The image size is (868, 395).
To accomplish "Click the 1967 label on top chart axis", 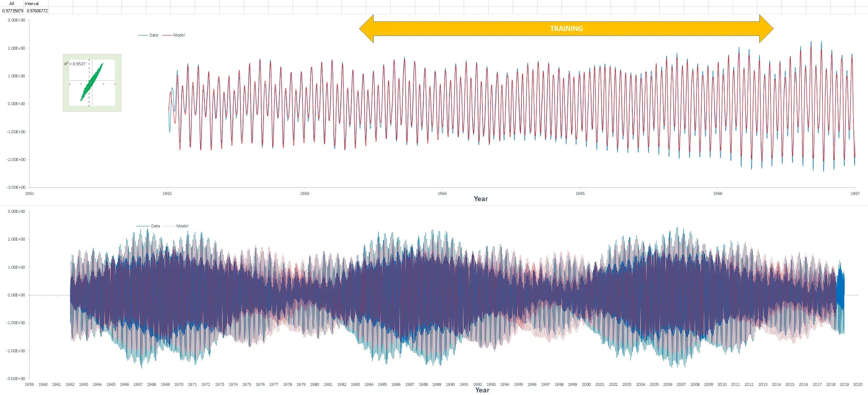I will pyautogui.click(x=855, y=193).
